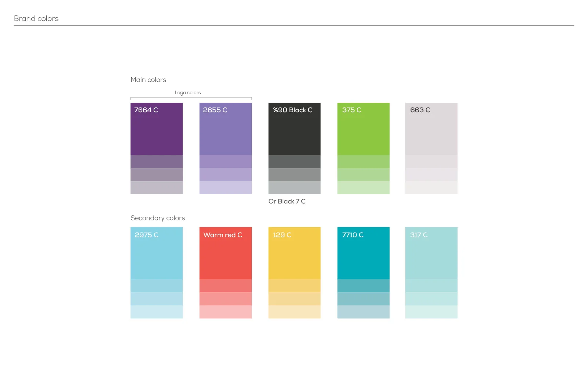Click the 'Or Black 7 C' note
The image size is (588, 368).
point(287,201)
